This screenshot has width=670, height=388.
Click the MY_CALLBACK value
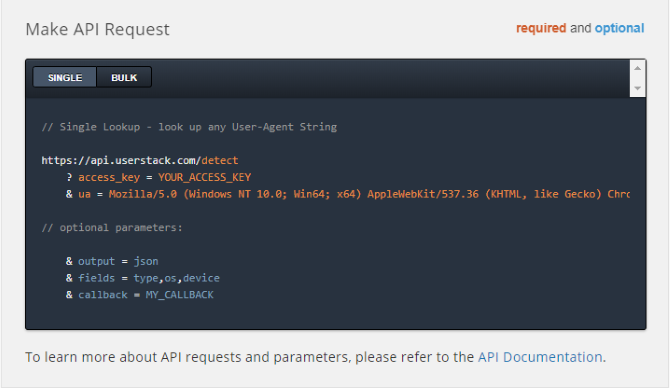tap(179, 295)
